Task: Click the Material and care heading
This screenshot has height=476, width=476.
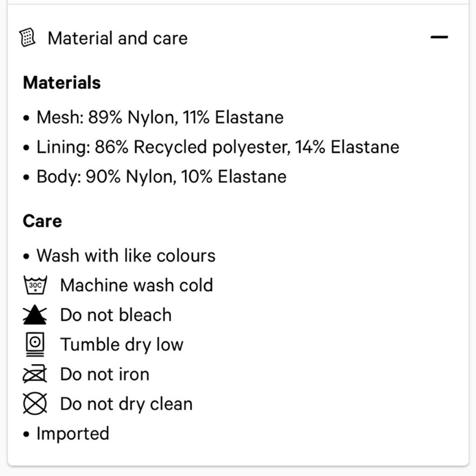Action: pyautogui.click(x=118, y=38)
